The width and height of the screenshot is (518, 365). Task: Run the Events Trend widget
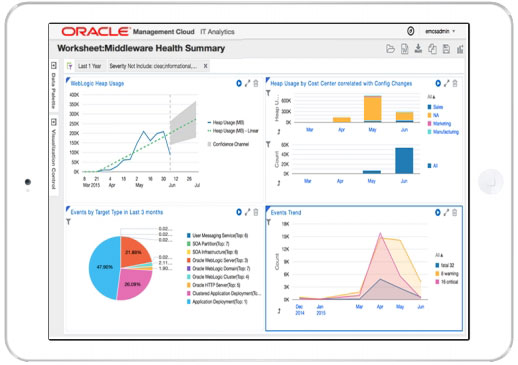click(x=438, y=212)
